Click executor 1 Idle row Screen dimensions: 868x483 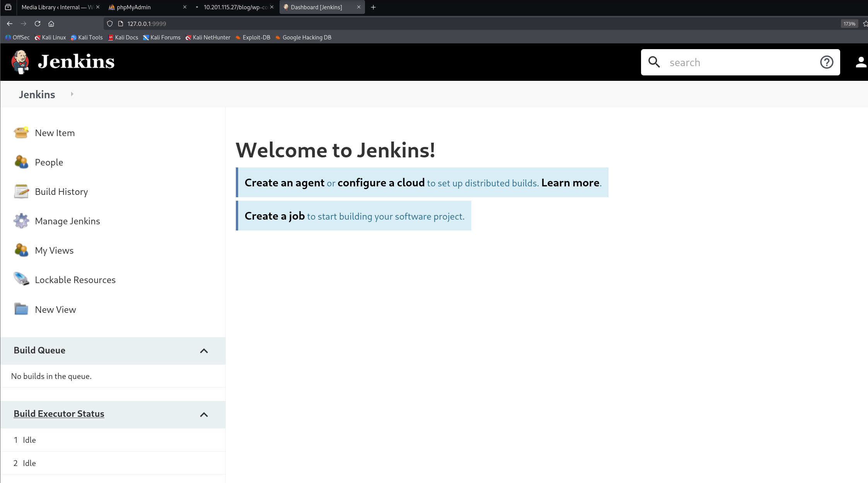[x=113, y=440]
